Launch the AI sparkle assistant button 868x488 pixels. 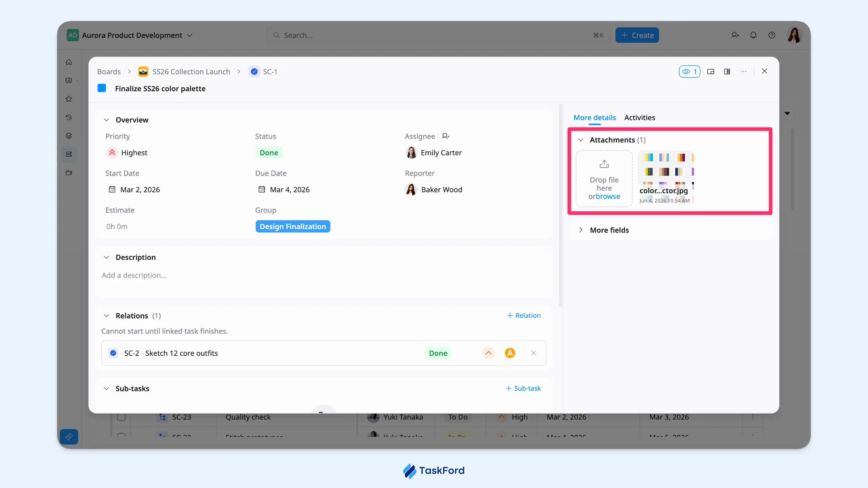pos(69,437)
